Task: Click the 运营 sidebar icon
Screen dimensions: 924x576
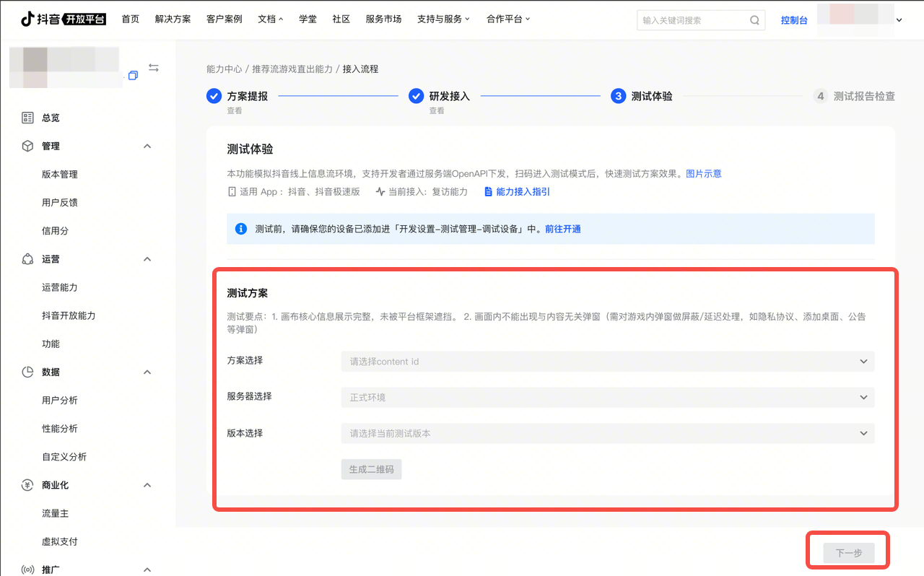Action: (27, 259)
